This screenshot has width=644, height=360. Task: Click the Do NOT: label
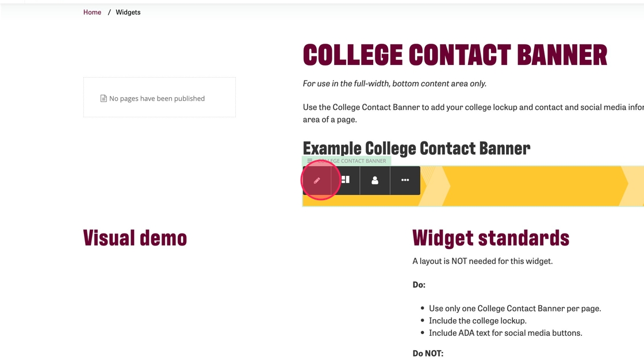(x=428, y=353)
